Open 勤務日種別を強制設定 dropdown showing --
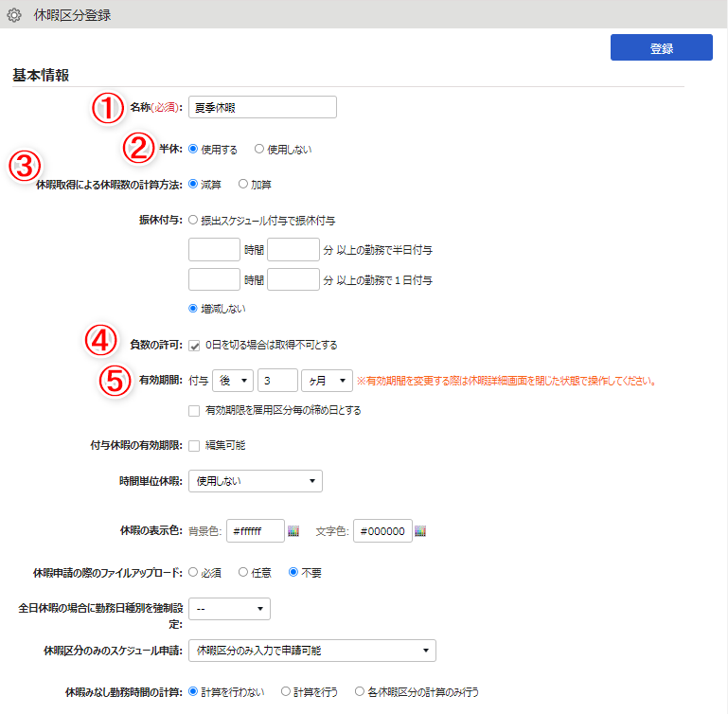Image resolution: width=728 pixels, height=714 pixels. point(229,609)
